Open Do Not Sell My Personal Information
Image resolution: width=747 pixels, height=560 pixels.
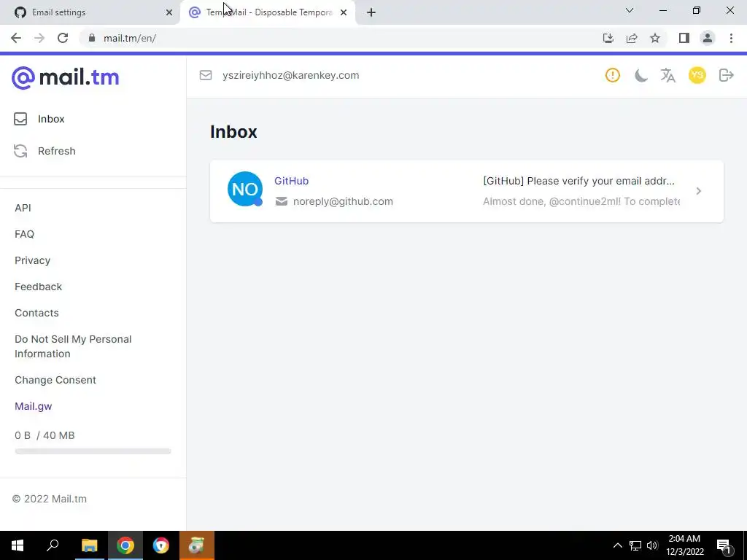[x=73, y=346]
